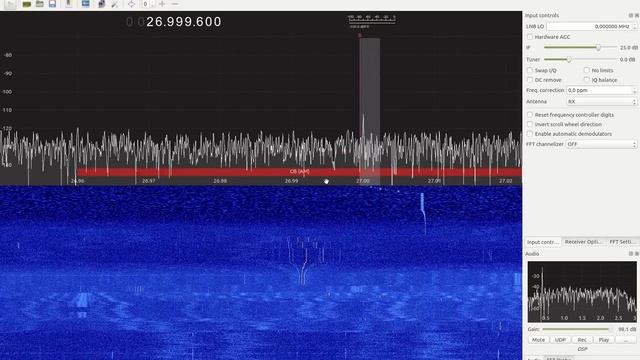Click the minus icon in the toolbar
The height and width of the screenshot is (360, 640).
(175, 4)
